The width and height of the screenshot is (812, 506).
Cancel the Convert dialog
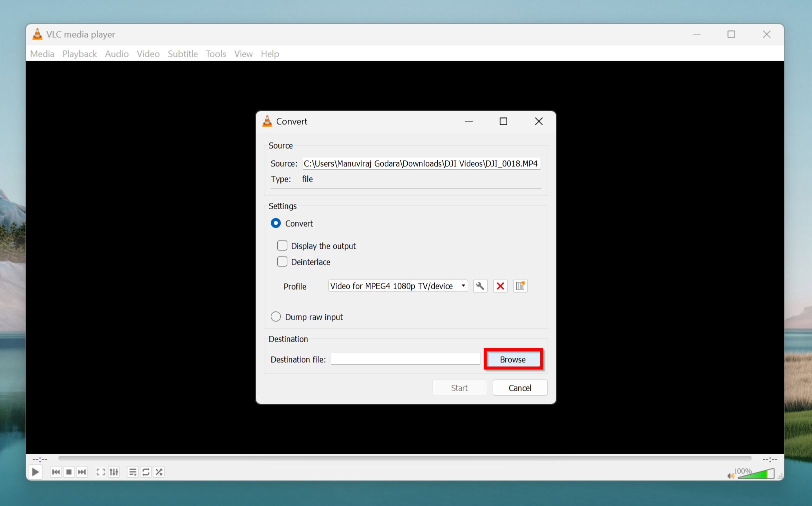[520, 388]
